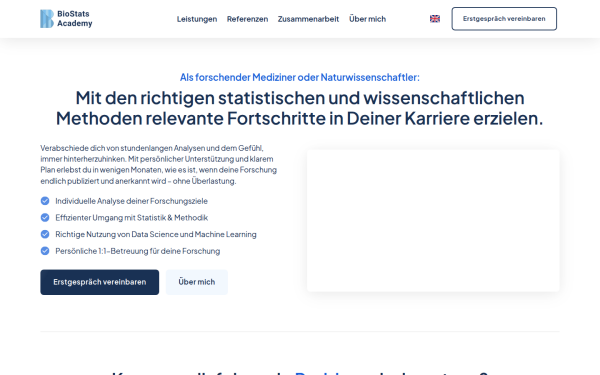Open the Leistungen menu item

click(x=197, y=19)
